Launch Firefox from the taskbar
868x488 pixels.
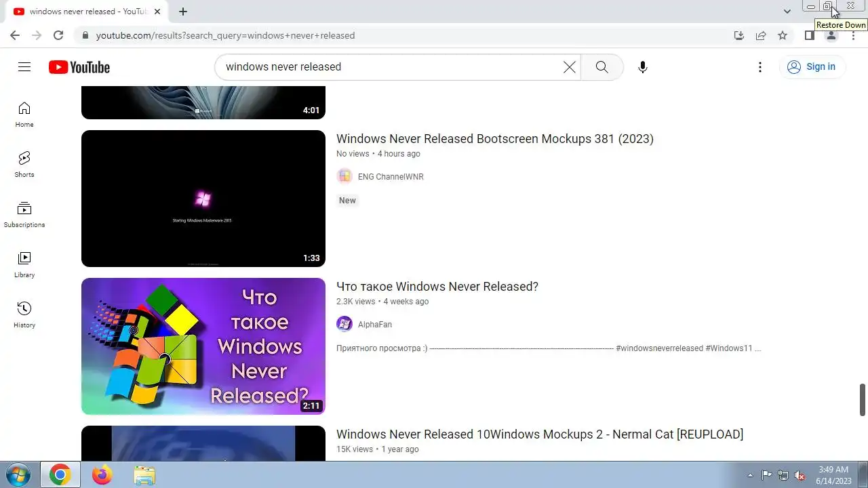point(102,475)
